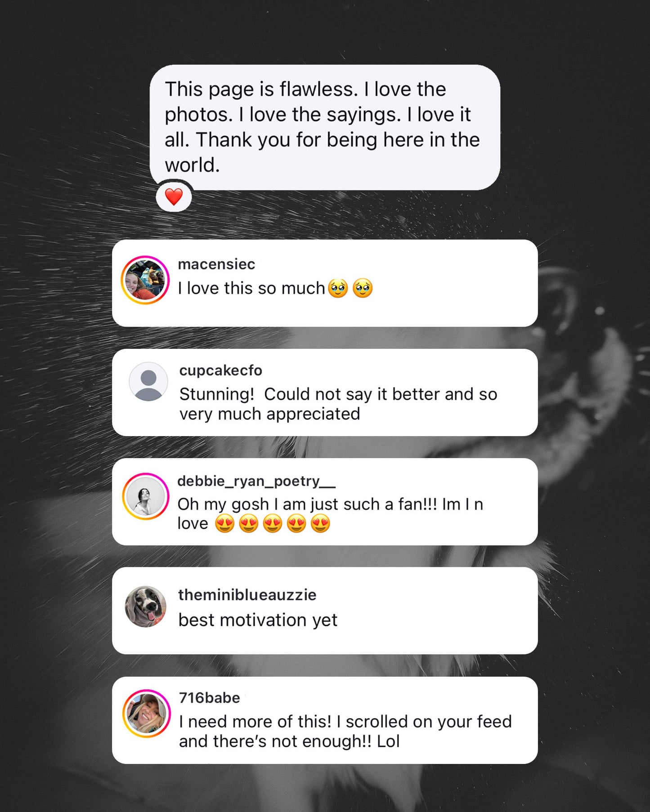650x812 pixels.
Task: Click the last heart-eyes emoji
Action: click(x=320, y=524)
